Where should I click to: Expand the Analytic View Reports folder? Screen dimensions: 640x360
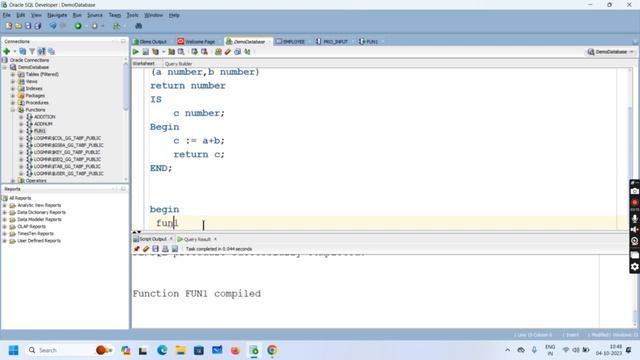click(x=4, y=206)
